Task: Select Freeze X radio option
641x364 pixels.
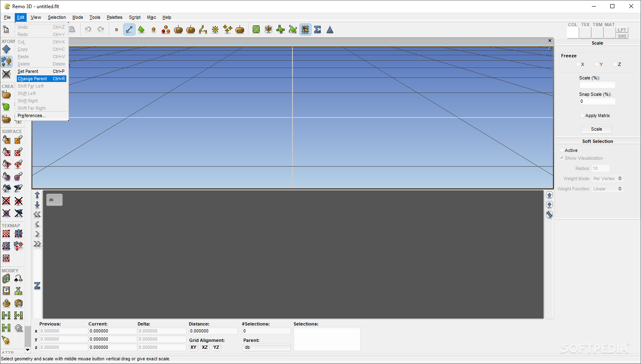Action: pyautogui.click(x=578, y=64)
